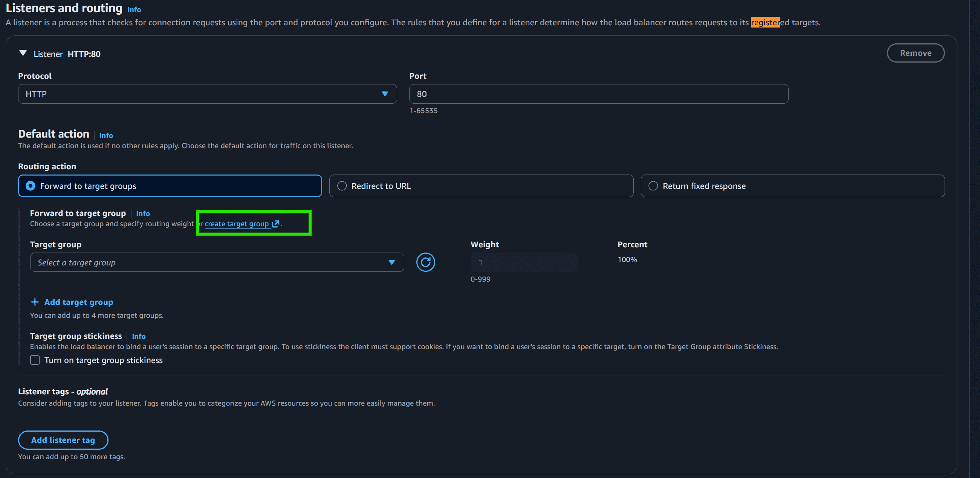Click 'You can add up to 50 more tags' text
Image resolution: width=980 pixels, height=478 pixels.
click(x=72, y=457)
